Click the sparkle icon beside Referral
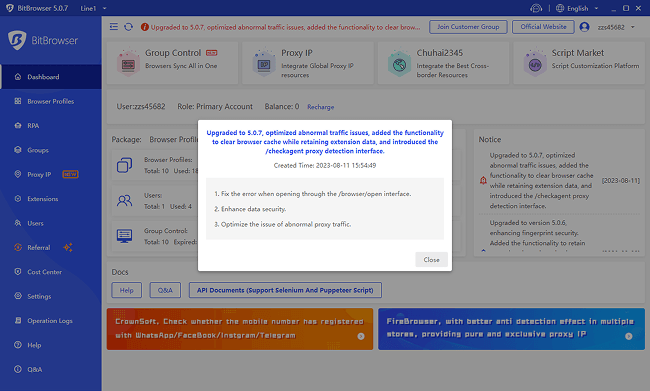This screenshot has width=650, height=391. click(68, 248)
